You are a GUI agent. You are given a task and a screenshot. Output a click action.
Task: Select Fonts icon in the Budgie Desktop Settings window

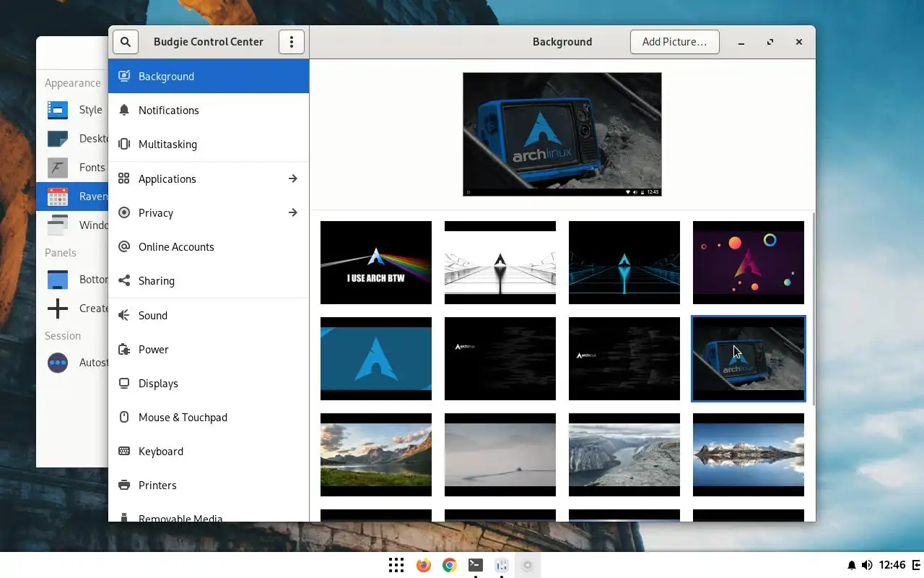tap(58, 168)
